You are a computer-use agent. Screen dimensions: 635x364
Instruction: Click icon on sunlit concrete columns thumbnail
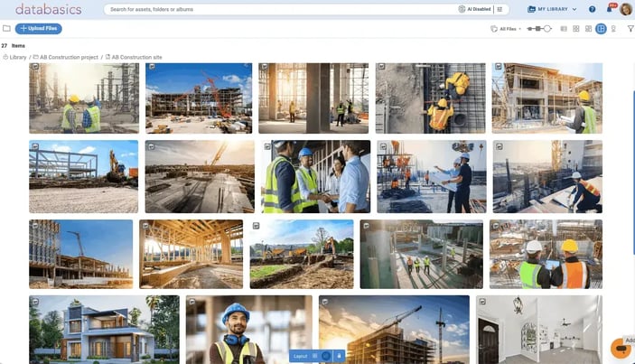[x=265, y=67]
